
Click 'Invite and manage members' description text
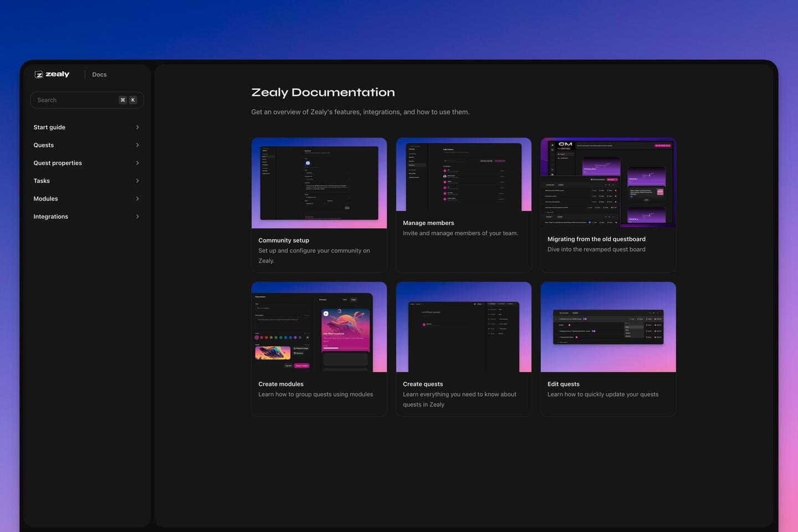pos(461,233)
